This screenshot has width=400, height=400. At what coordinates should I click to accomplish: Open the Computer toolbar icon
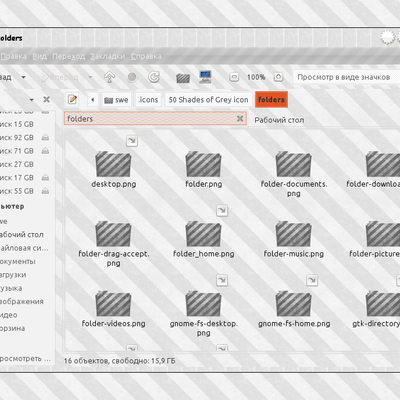click(x=205, y=77)
